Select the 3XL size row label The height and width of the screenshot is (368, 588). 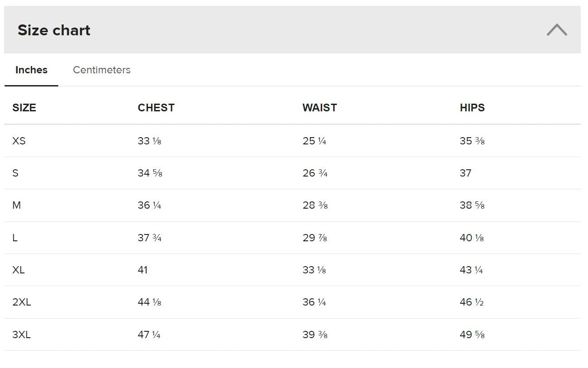pos(22,335)
